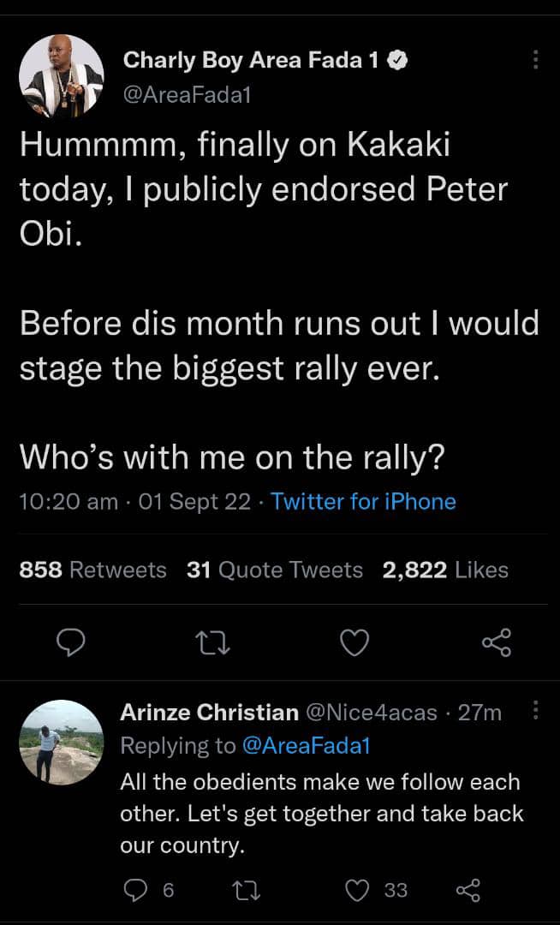Share Arinze Christian's reply
The image size is (560, 925).
468,891
